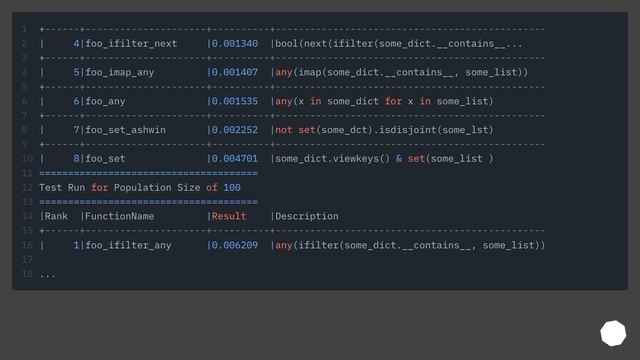The width and height of the screenshot is (640, 360).
Task: Click the value 0.001340
Action: point(235,44)
